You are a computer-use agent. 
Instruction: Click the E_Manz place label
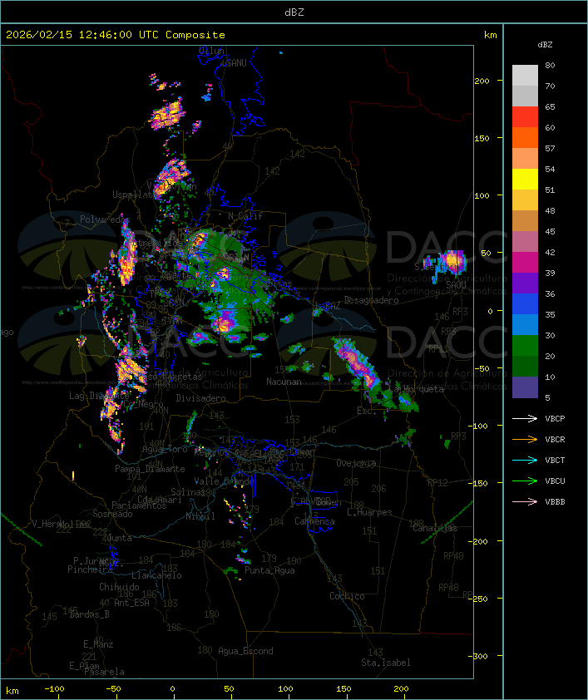pos(98,644)
